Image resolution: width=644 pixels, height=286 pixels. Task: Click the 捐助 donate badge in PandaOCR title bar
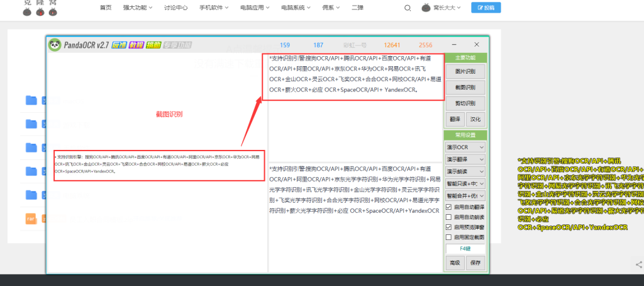[x=153, y=45]
